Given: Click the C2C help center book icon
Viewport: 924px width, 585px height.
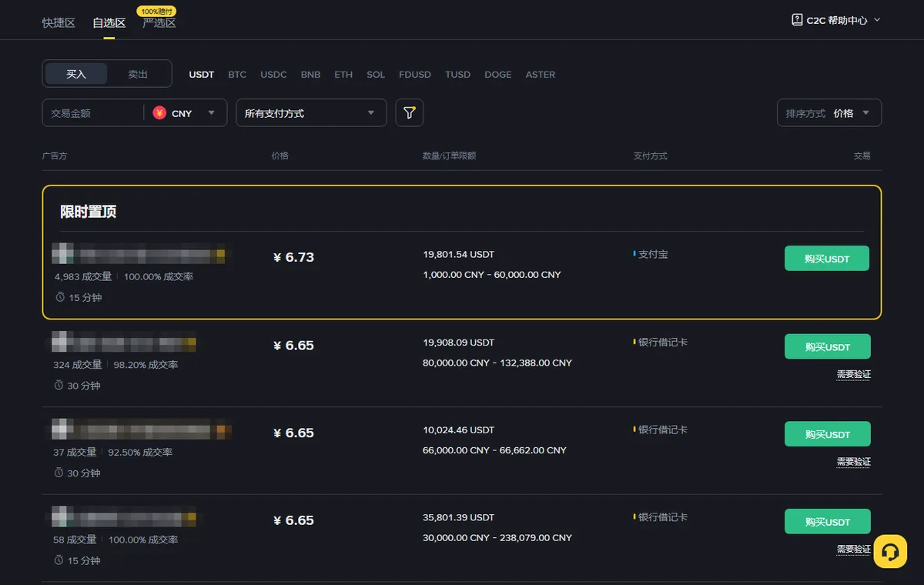Looking at the screenshot, I should coord(797,20).
